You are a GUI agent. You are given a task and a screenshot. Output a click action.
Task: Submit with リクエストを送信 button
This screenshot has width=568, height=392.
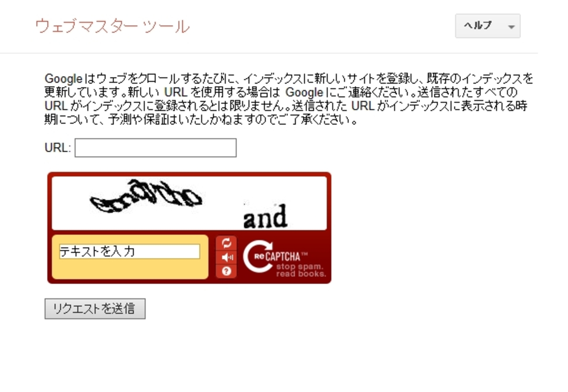(x=95, y=309)
